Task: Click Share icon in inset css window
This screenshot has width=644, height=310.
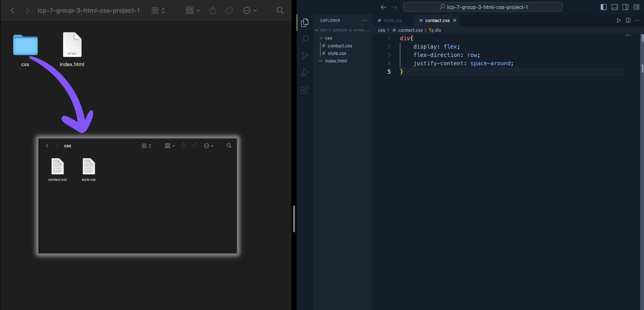Action: (x=183, y=145)
